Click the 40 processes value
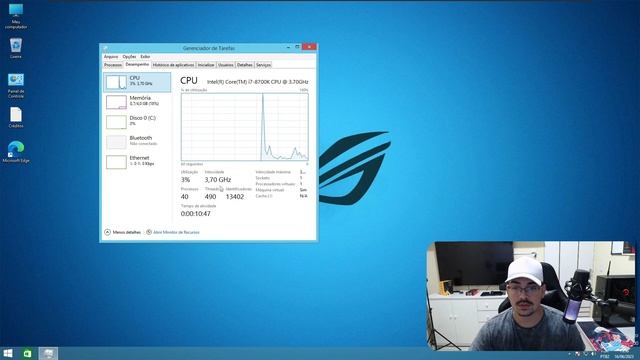This screenshot has height=360, width=640. (184, 197)
